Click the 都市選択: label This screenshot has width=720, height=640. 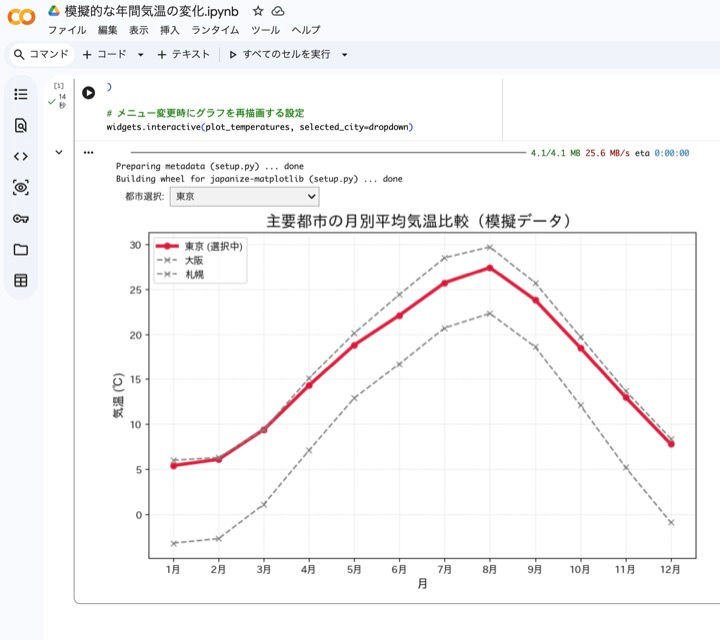145,196
